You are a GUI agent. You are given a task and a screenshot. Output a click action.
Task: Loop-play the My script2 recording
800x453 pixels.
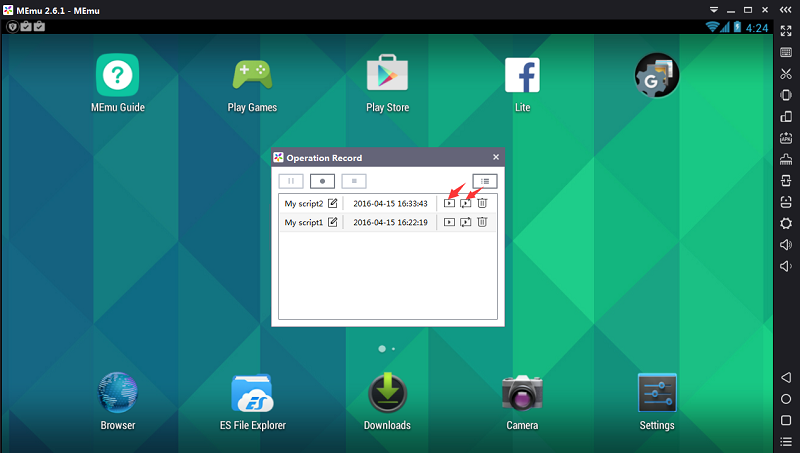[x=466, y=203]
